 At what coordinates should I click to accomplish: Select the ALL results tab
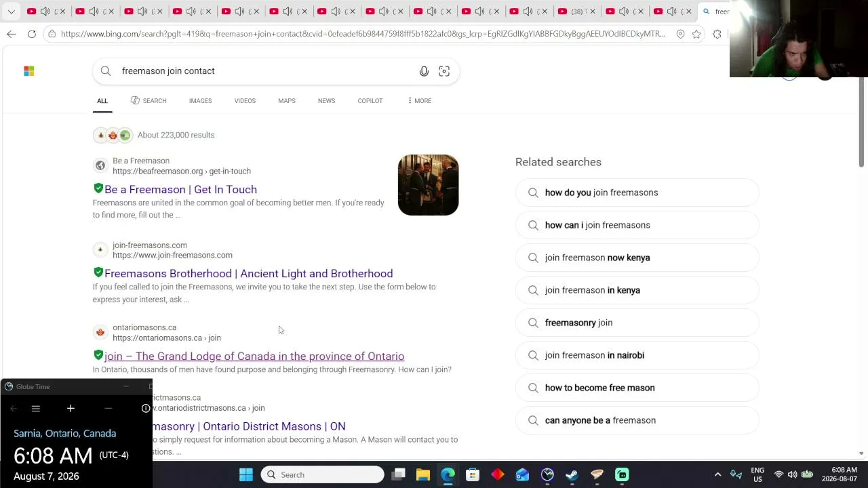click(102, 101)
